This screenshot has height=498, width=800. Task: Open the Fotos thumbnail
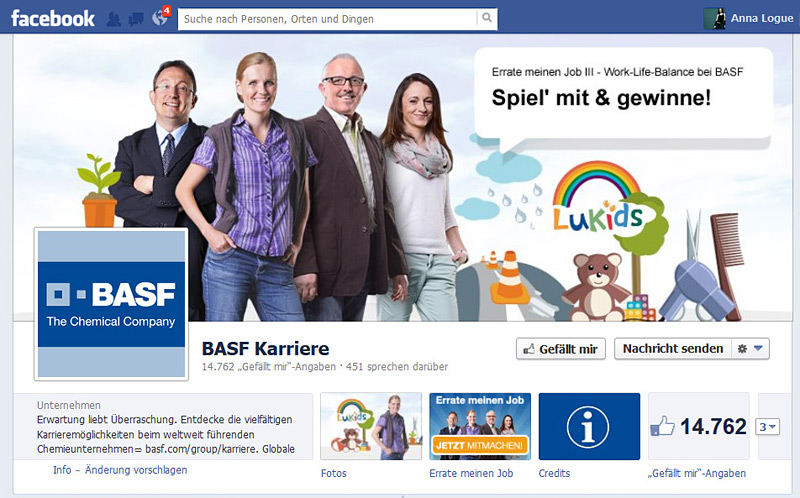pyautogui.click(x=371, y=426)
